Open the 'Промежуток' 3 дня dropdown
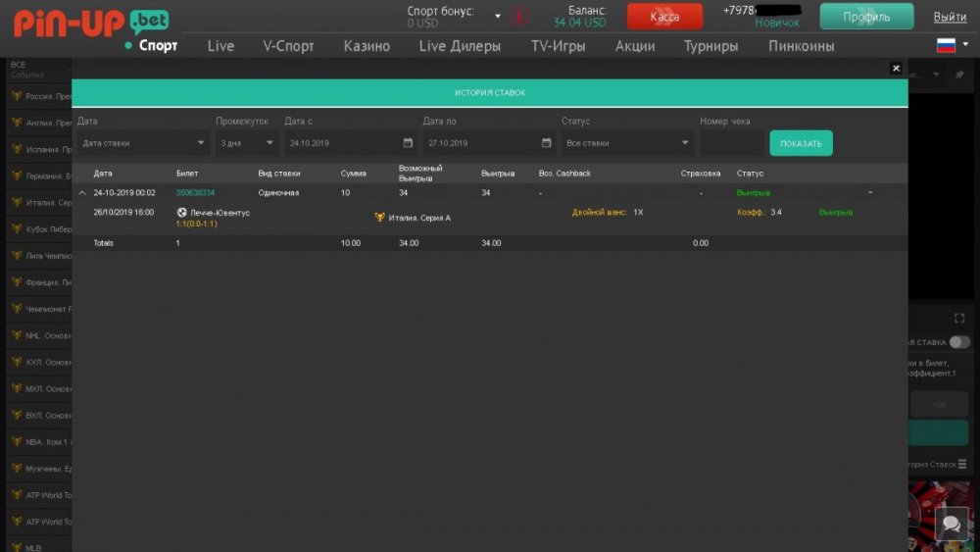This screenshot has height=552, width=980. pos(246,143)
